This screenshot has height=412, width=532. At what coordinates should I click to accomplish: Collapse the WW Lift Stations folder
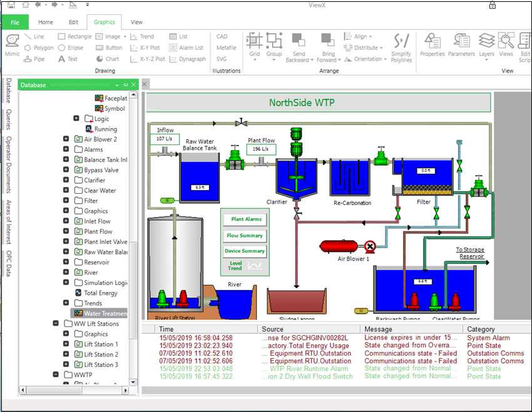[x=57, y=323]
